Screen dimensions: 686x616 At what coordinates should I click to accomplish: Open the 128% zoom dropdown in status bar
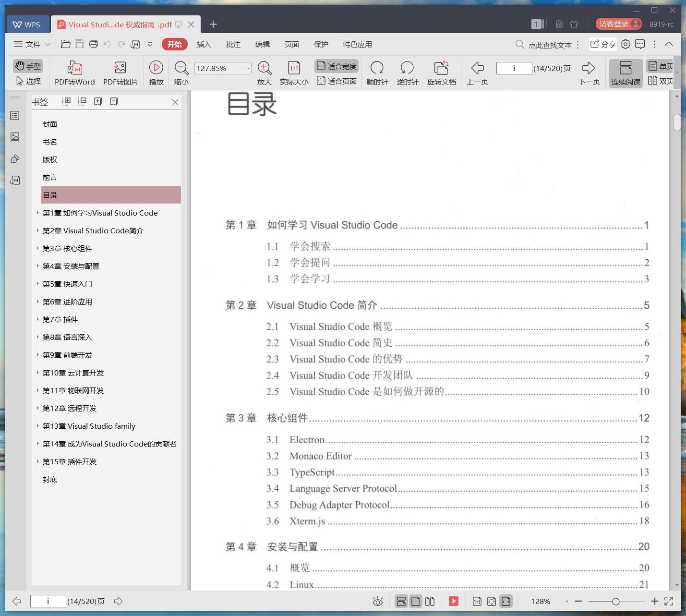pos(566,601)
